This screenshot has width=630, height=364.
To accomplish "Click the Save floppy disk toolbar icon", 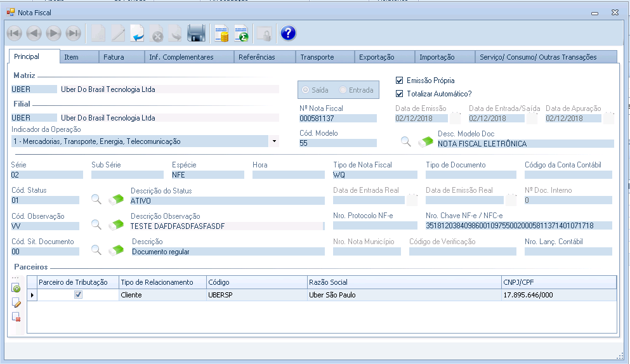I will pyautogui.click(x=196, y=34).
